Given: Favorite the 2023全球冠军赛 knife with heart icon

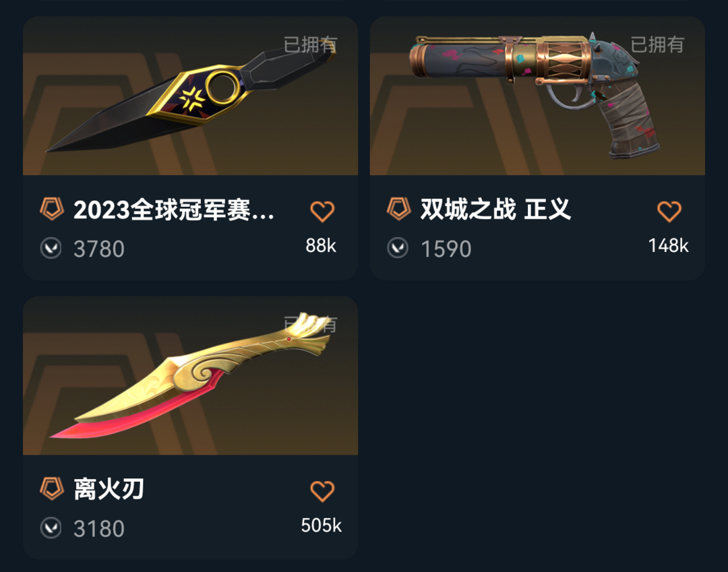Looking at the screenshot, I should click(x=322, y=212).
